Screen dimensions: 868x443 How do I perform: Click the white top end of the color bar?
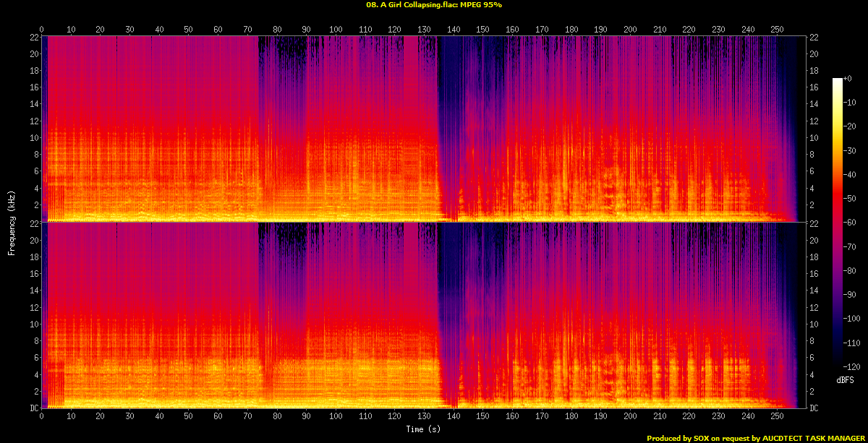838,80
